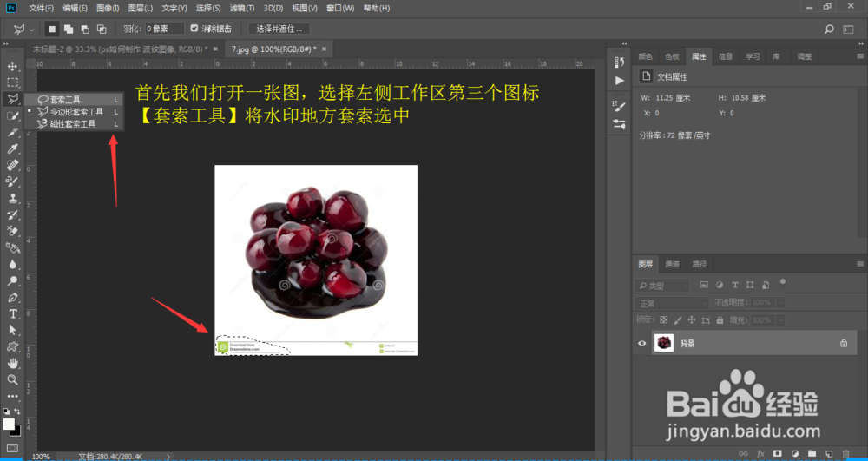Select the Eraser tool

coord(12,231)
